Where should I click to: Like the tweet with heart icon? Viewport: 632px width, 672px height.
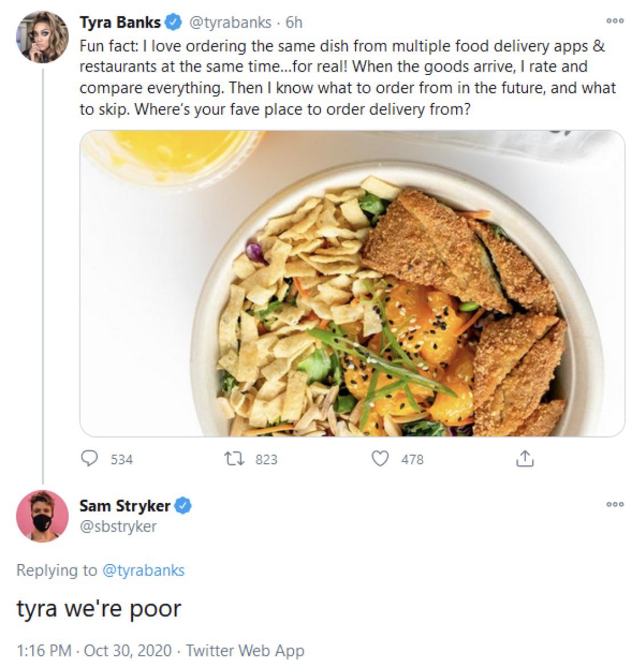(x=380, y=459)
